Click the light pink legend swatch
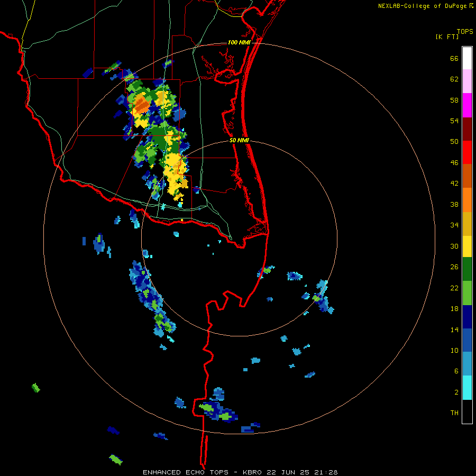 [467, 81]
